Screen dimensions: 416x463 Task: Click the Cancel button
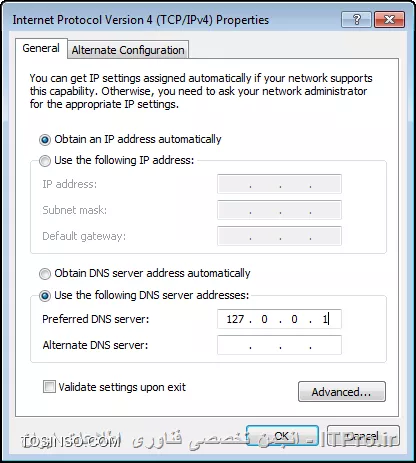coord(363,436)
